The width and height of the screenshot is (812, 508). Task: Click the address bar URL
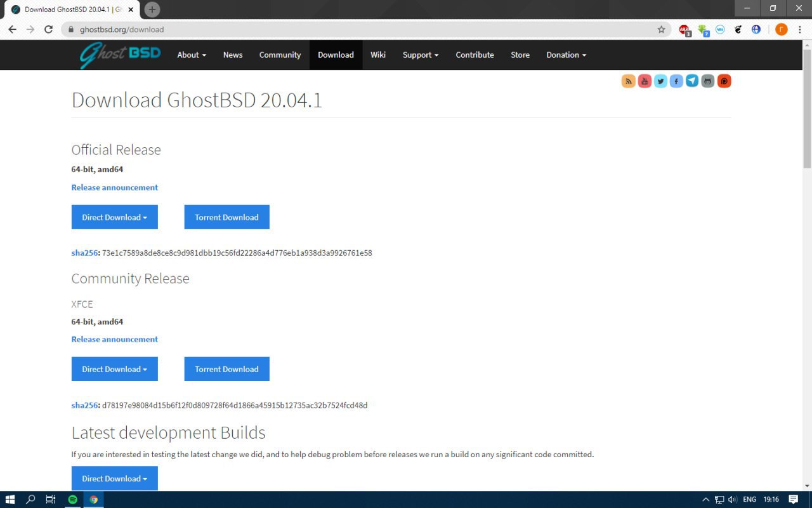point(122,29)
